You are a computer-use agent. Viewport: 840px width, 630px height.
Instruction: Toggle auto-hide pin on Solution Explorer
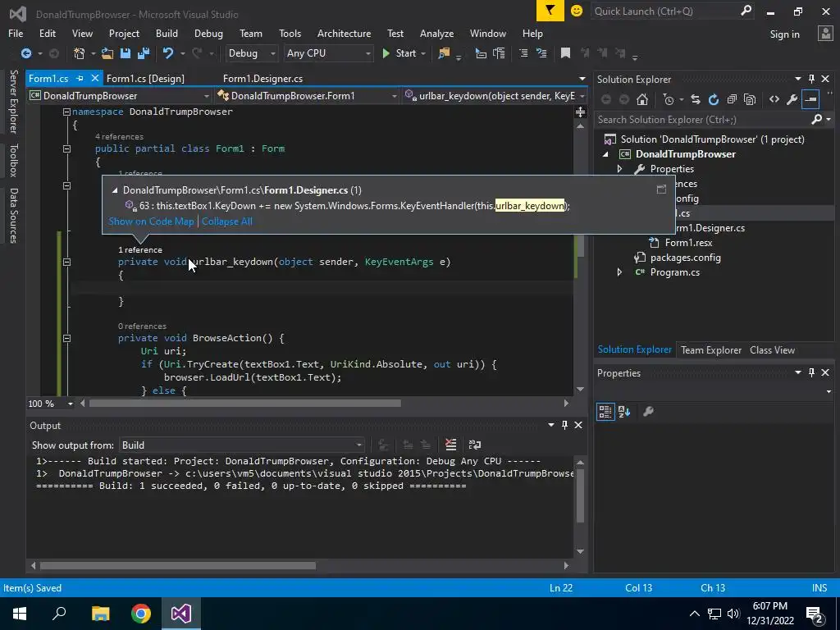pyautogui.click(x=811, y=79)
